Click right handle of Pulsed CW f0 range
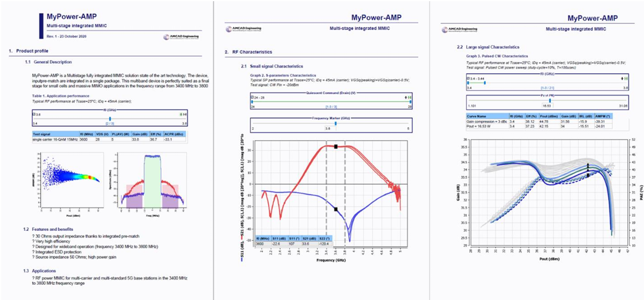644x300 pixels. (484, 82)
